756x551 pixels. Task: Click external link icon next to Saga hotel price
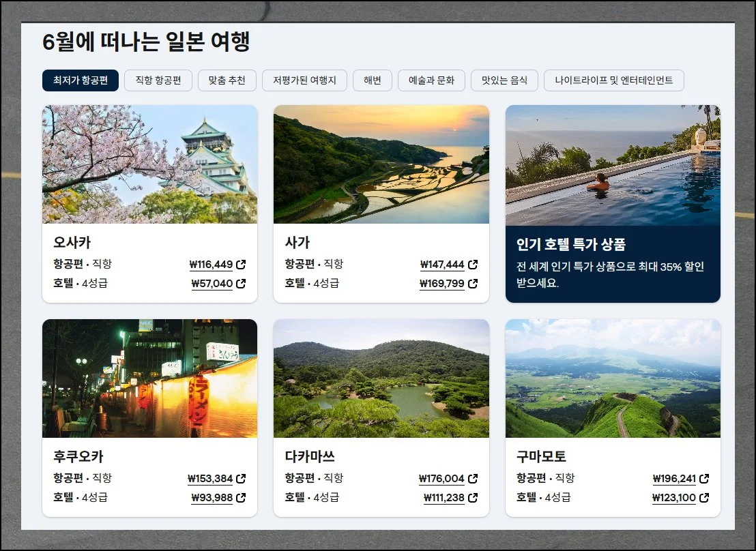coord(474,284)
